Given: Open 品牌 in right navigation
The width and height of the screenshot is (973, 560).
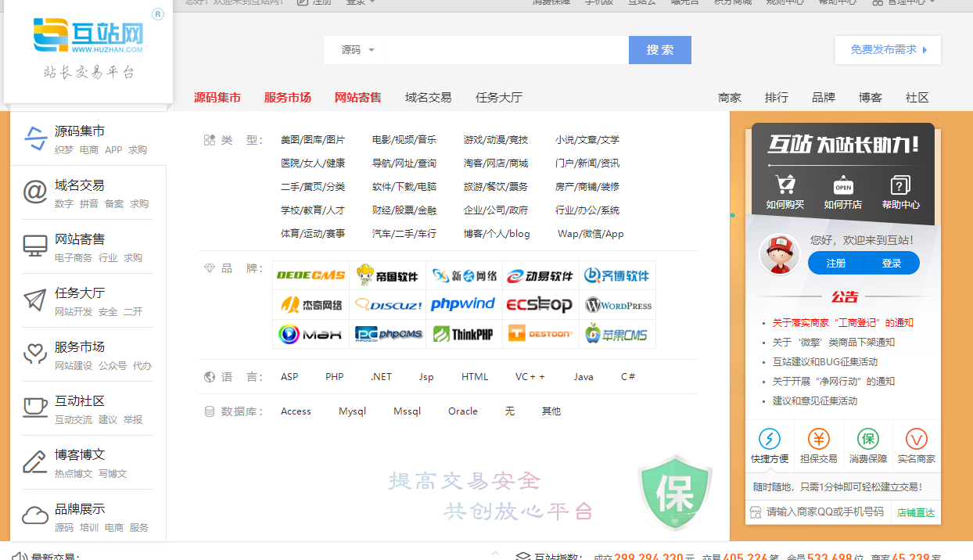Looking at the screenshot, I should pos(824,98).
